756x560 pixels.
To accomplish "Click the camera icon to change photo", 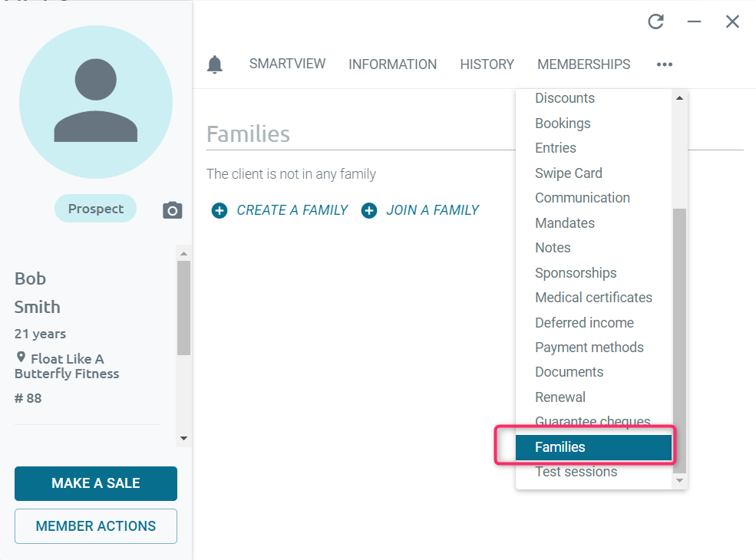I will pos(172,210).
